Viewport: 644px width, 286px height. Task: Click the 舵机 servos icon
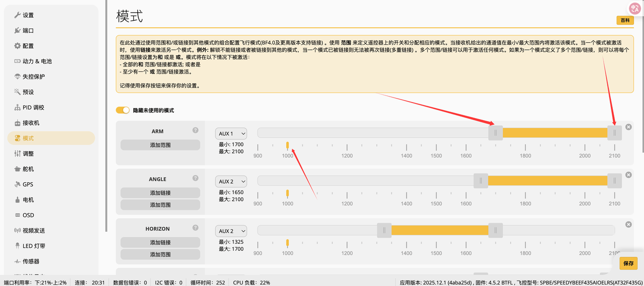tap(18, 169)
